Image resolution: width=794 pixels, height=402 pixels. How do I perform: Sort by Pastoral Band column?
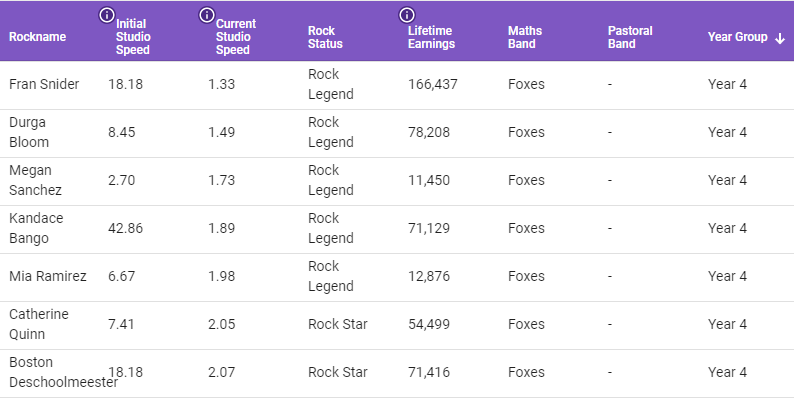click(630, 37)
